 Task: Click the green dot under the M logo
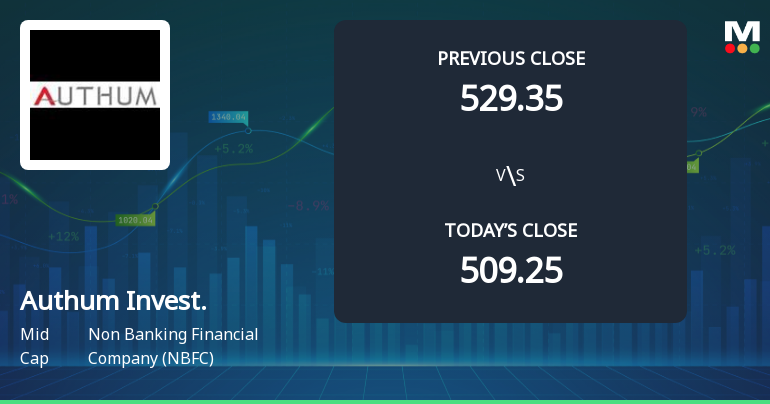[753, 48]
